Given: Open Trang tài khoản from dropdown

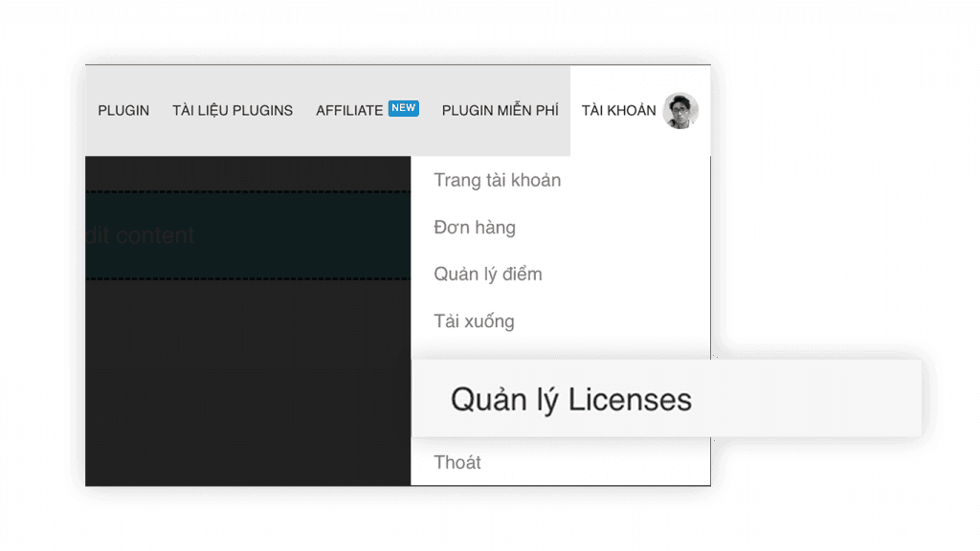Looking at the screenshot, I should [x=497, y=180].
